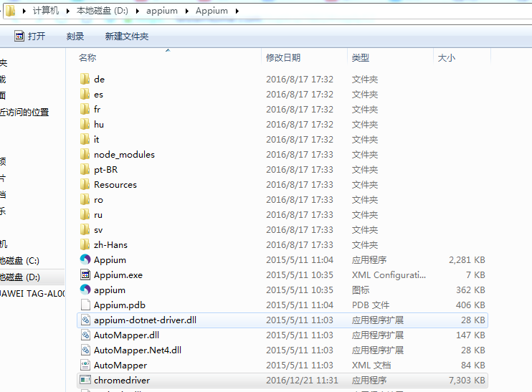Click the Appium application icon

[x=85, y=259]
